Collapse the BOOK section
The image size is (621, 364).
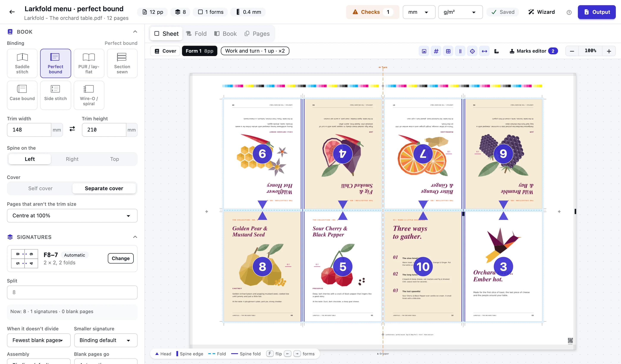[x=135, y=31]
